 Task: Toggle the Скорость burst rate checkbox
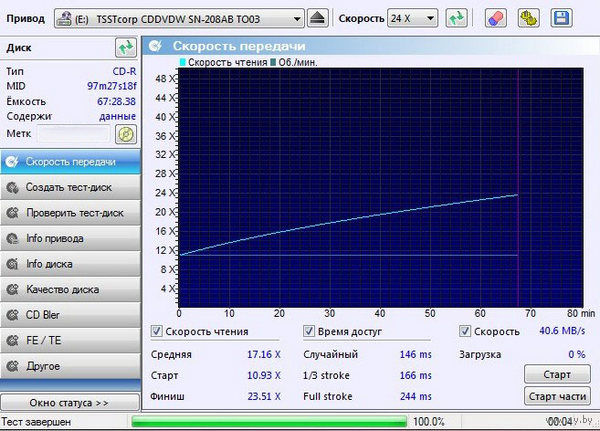click(x=465, y=331)
